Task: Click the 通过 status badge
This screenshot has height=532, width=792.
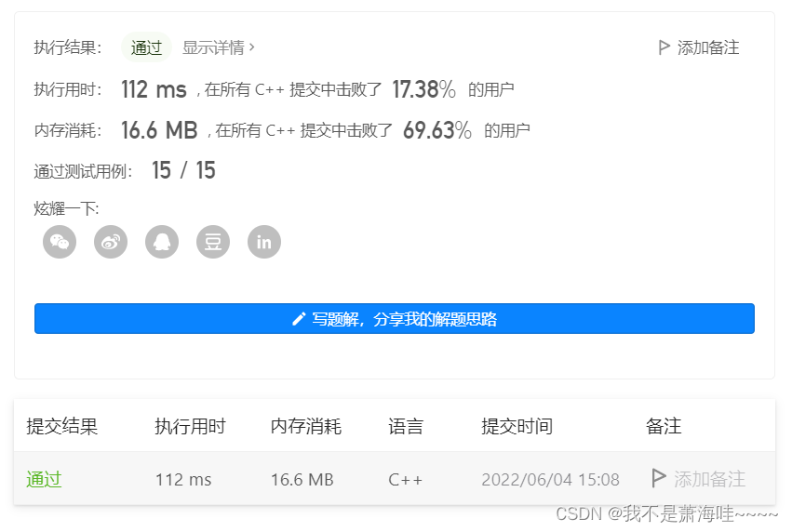Action: click(x=146, y=47)
